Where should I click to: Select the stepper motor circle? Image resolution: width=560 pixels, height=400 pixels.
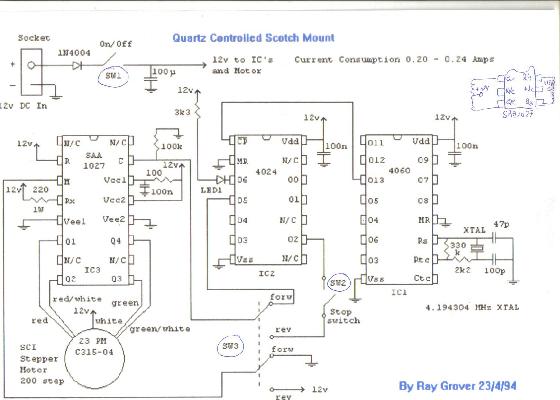95,358
